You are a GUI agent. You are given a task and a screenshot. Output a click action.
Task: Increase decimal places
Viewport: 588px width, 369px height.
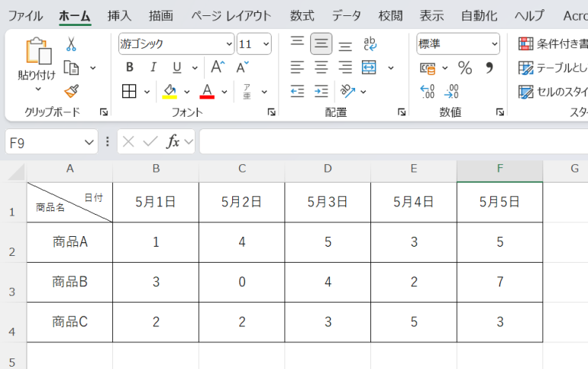pos(428,92)
